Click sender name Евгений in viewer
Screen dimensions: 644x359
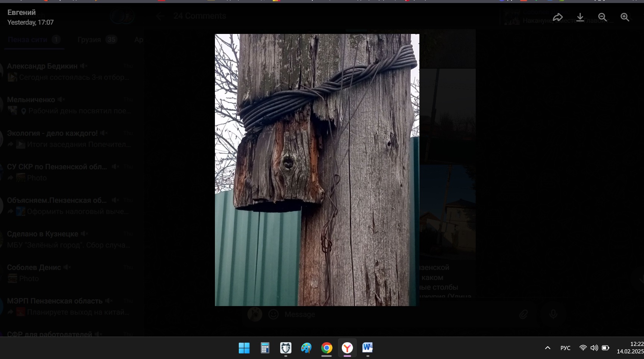click(22, 12)
